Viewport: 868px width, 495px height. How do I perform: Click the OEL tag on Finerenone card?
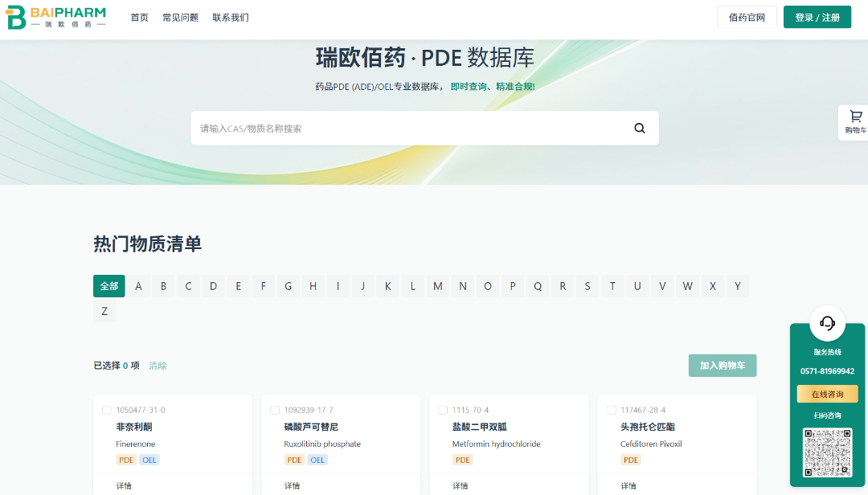point(149,460)
